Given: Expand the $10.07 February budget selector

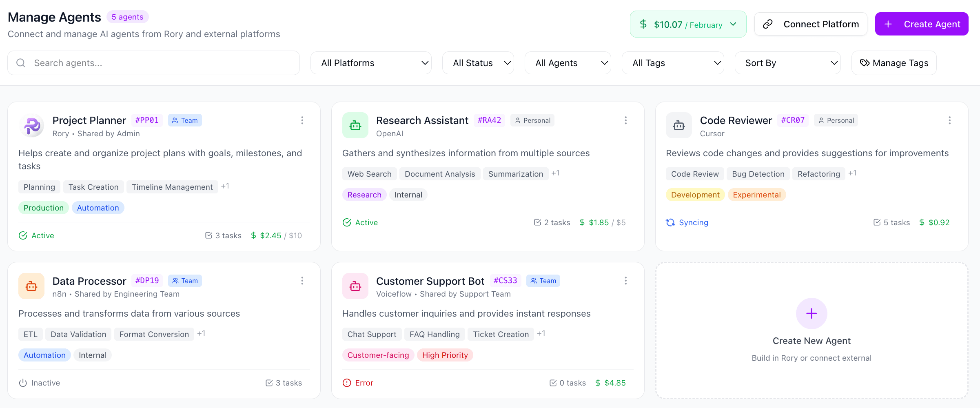Looking at the screenshot, I should point(688,24).
